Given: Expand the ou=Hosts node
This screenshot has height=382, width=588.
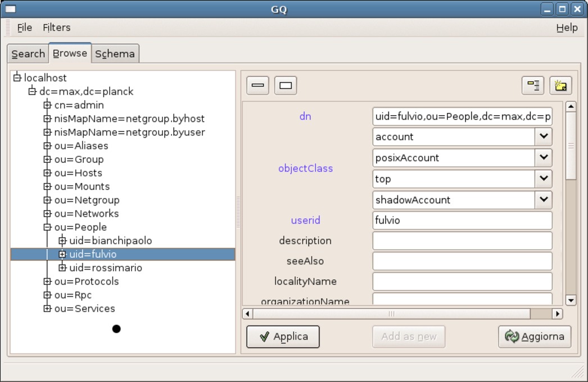Looking at the screenshot, I should [47, 173].
